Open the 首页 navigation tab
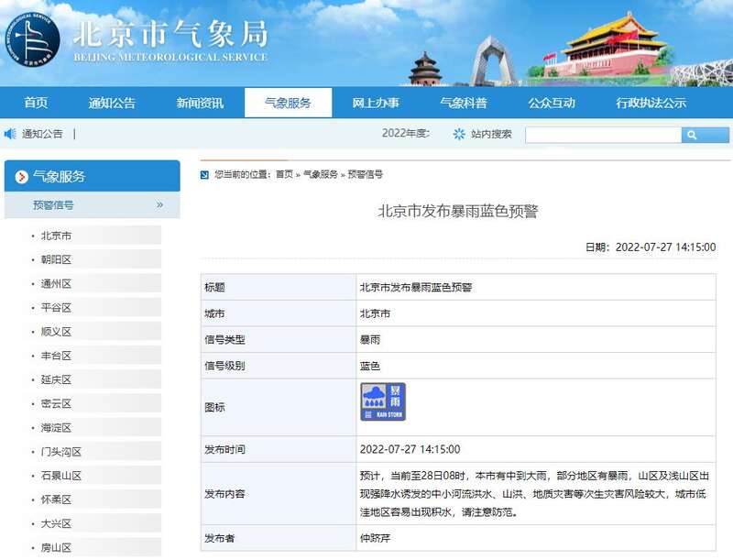 [x=36, y=103]
